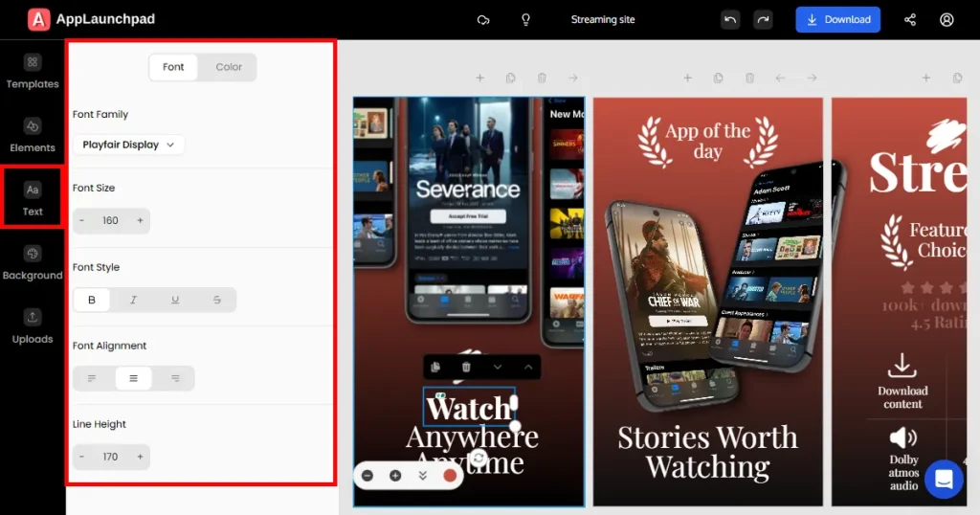This screenshot has width=980, height=515.
Task: Delete the Stories Worth Watching screenshot
Action: point(749,78)
